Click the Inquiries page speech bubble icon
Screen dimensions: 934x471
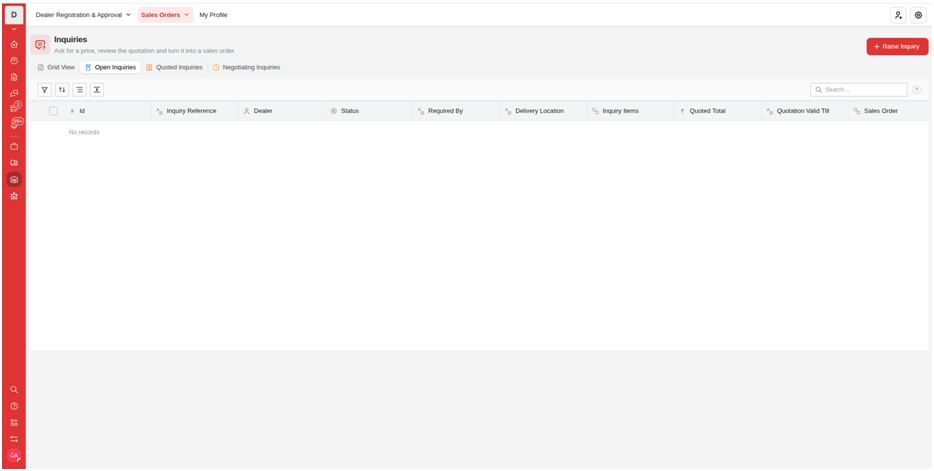coord(40,45)
